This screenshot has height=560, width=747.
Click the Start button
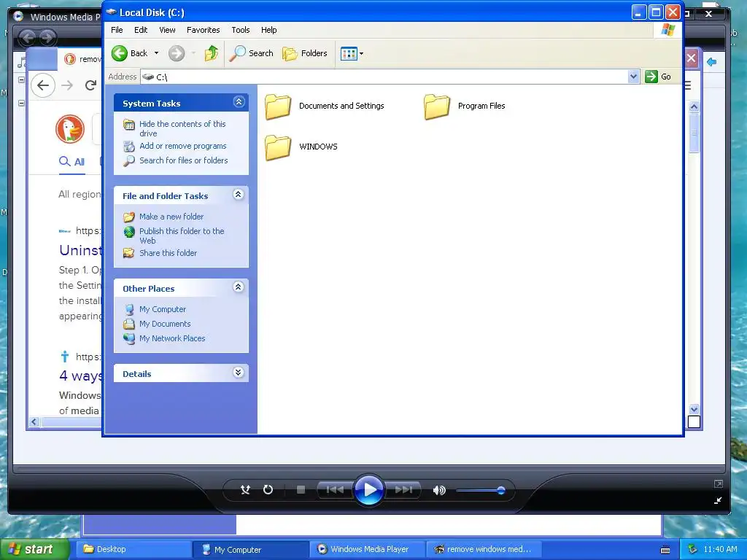[x=34, y=549]
